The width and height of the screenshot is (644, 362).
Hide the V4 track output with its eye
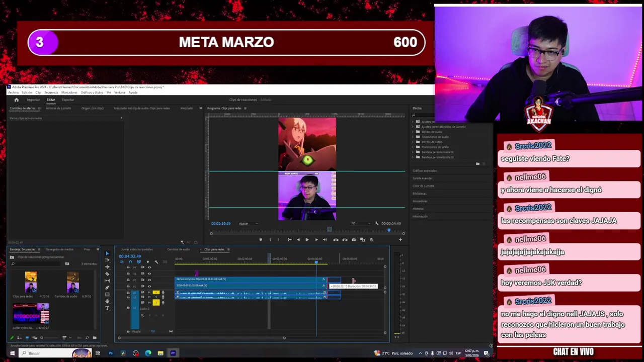149,267
